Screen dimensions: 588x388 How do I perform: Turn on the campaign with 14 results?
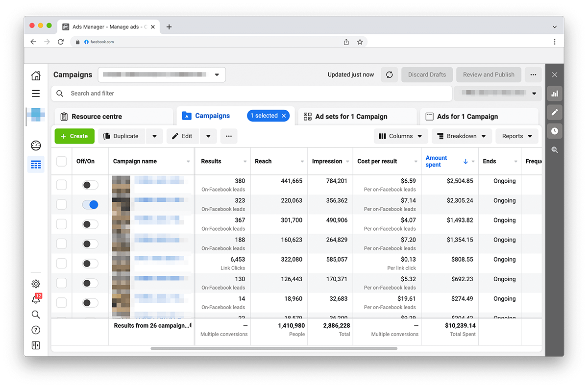[90, 302]
